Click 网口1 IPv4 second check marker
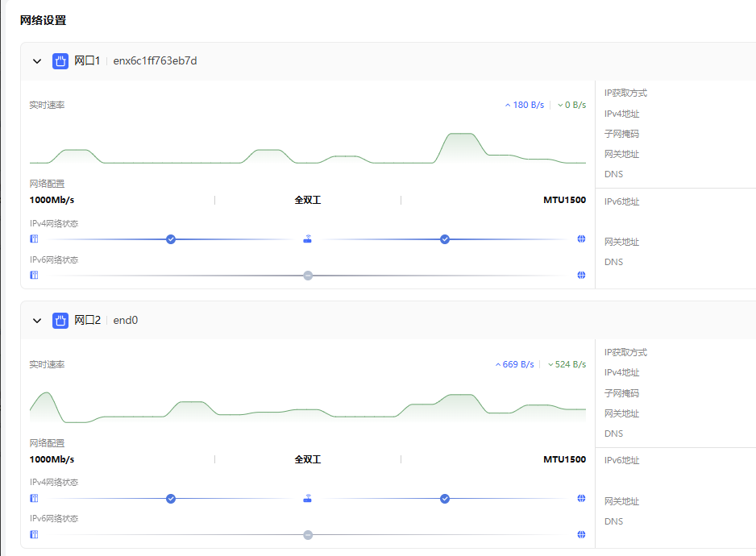Image resolution: width=756 pixels, height=556 pixels. [x=445, y=239]
